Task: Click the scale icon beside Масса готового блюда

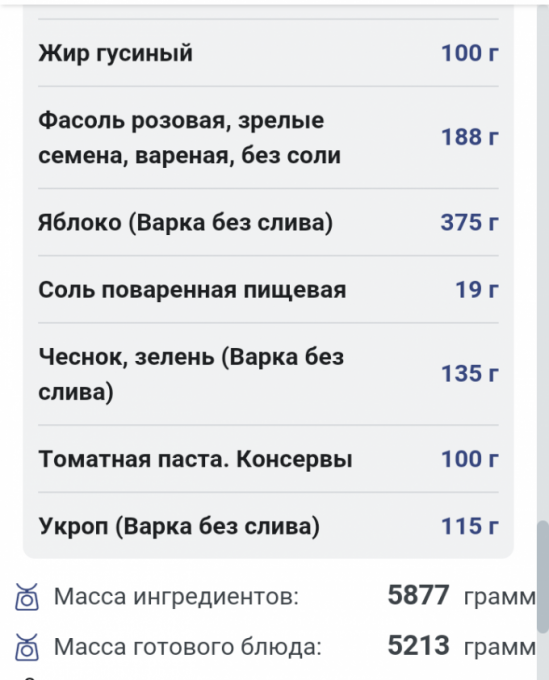Action: click(27, 647)
